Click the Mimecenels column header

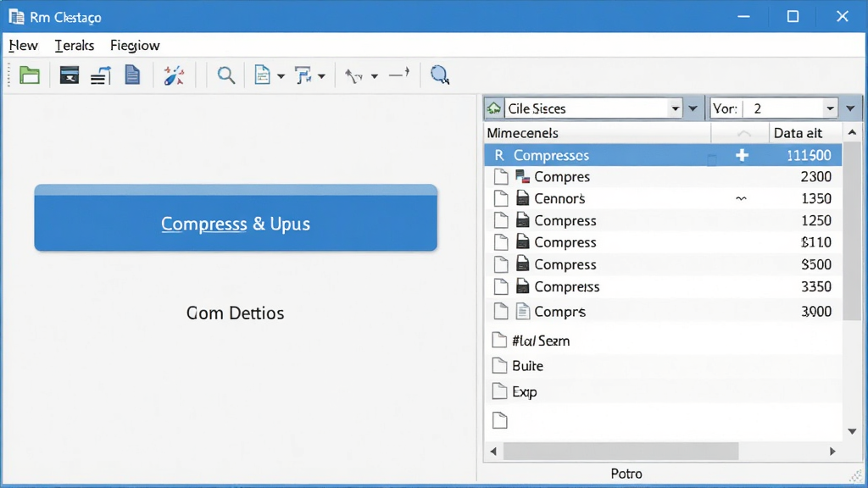pos(598,133)
